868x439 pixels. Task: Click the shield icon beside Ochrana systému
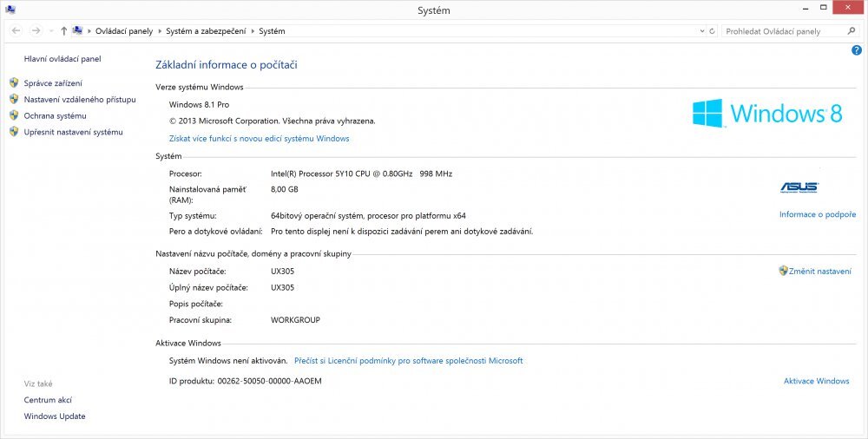tap(15, 115)
